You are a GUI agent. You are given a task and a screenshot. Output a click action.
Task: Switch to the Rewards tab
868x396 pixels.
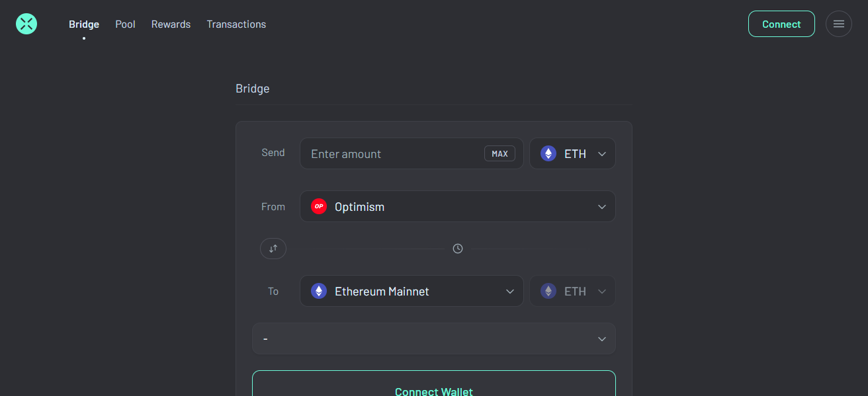(171, 24)
